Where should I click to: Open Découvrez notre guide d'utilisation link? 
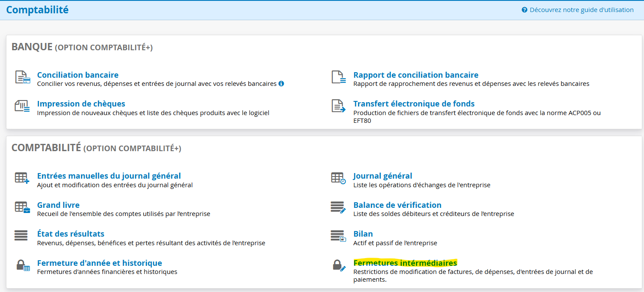(x=581, y=10)
